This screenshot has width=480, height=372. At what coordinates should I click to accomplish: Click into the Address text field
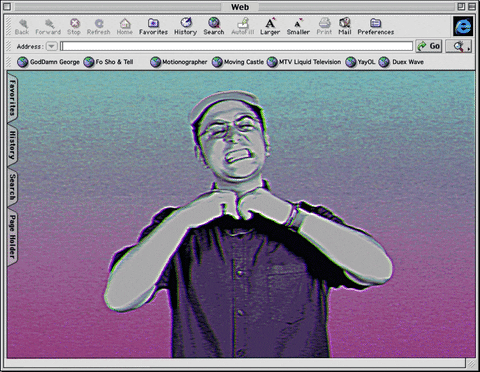pos(237,46)
